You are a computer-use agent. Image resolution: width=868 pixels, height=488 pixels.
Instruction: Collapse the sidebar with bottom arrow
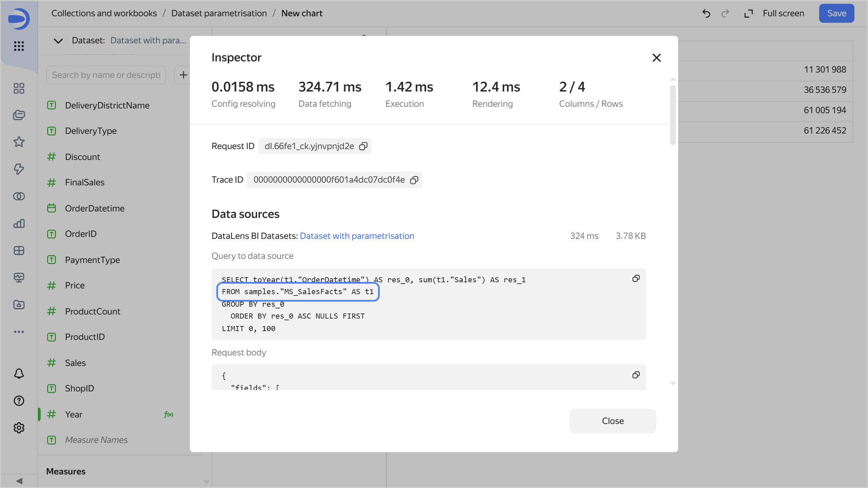[19, 481]
